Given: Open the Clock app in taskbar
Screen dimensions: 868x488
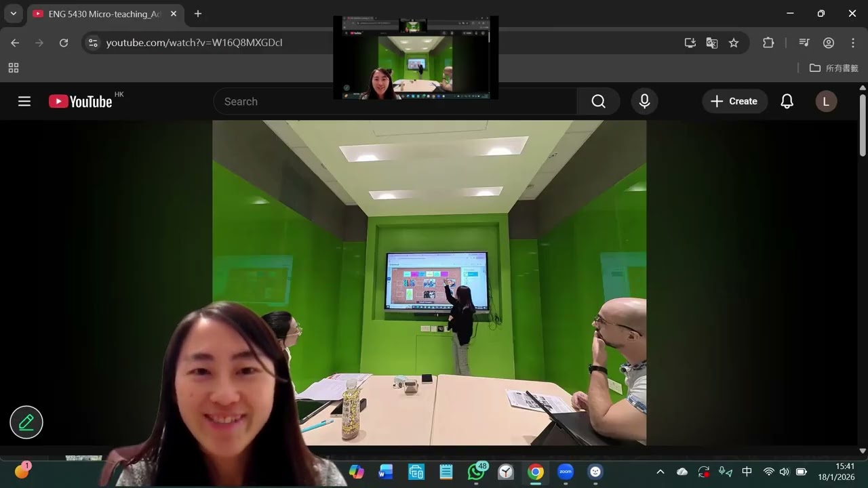Looking at the screenshot, I should tap(506, 472).
